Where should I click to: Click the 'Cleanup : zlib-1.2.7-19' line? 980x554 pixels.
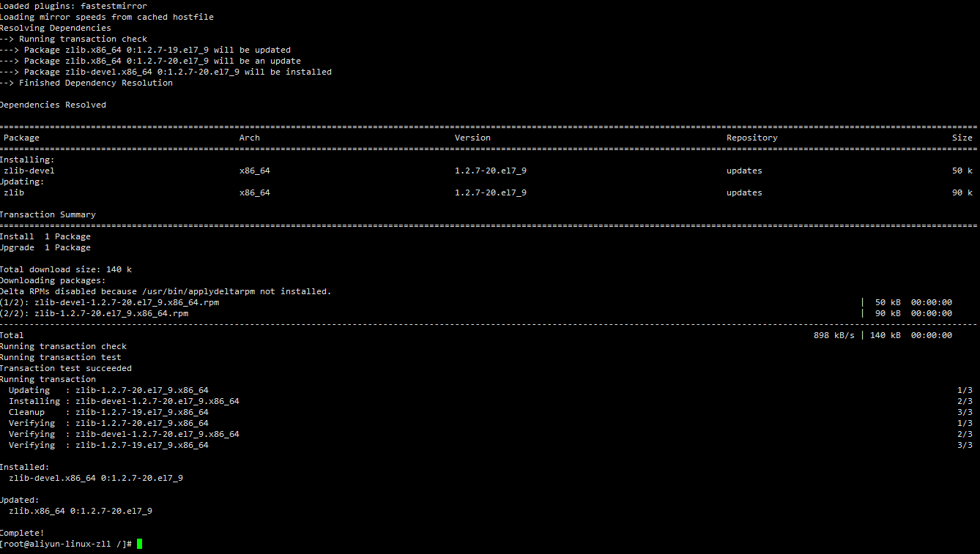108,412
